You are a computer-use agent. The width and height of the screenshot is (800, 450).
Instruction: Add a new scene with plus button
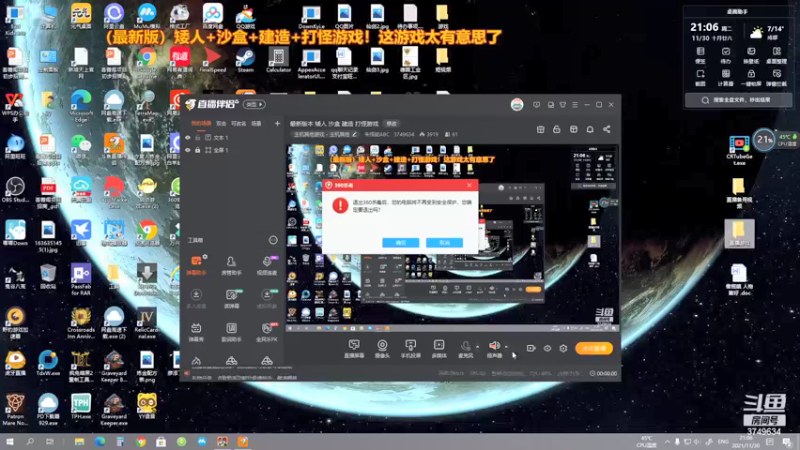[277, 123]
